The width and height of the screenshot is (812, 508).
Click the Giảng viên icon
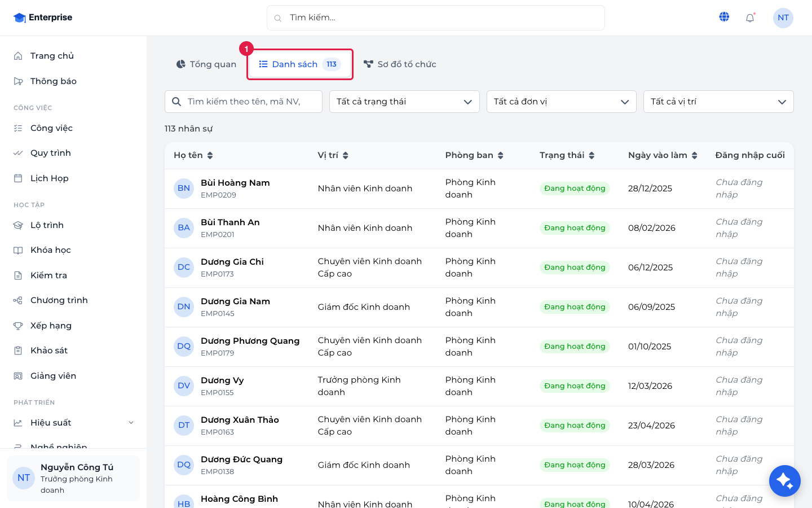click(18, 376)
